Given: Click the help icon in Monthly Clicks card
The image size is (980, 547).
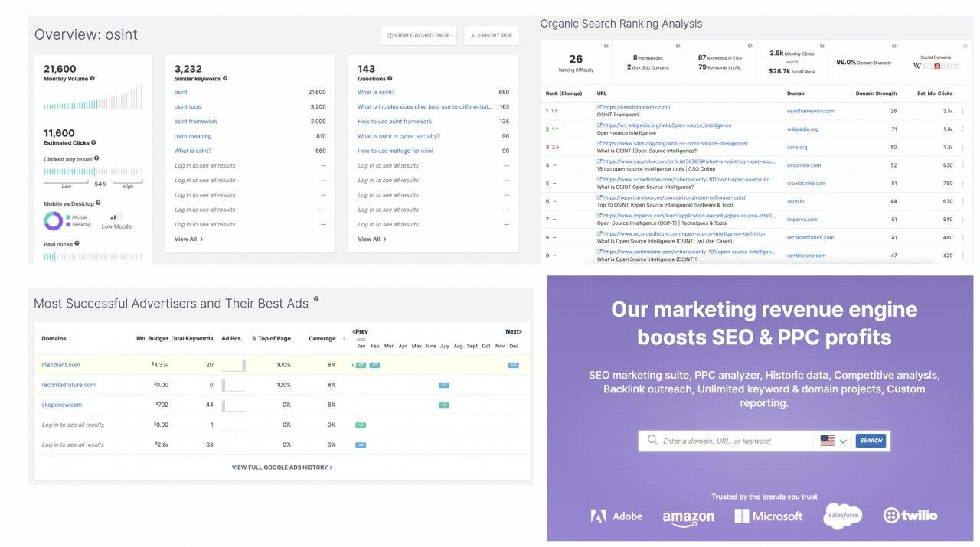Looking at the screenshot, I should (x=822, y=47).
